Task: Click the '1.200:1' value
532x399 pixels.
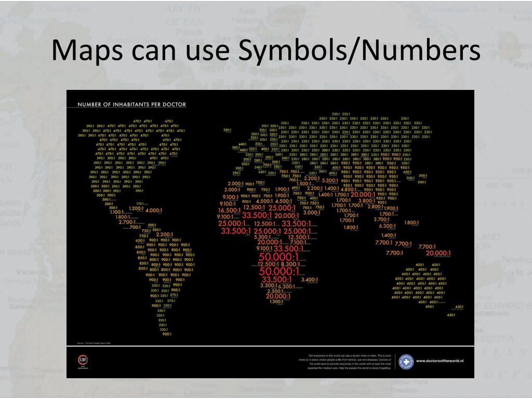Action: 136,208
